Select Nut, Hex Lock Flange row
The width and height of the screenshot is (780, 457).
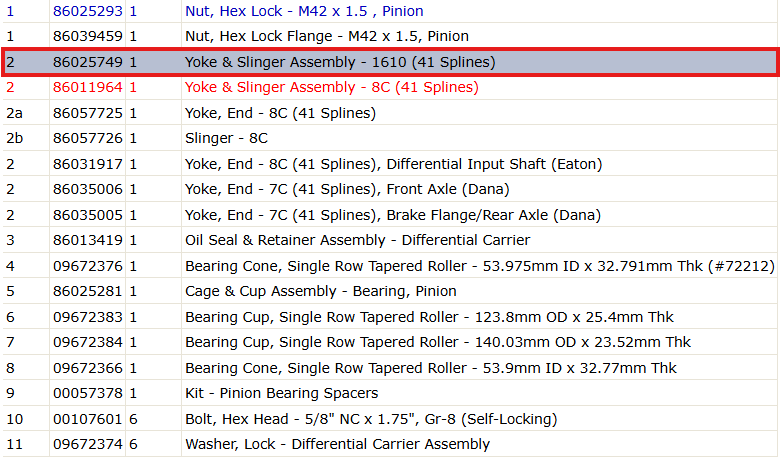click(390, 36)
